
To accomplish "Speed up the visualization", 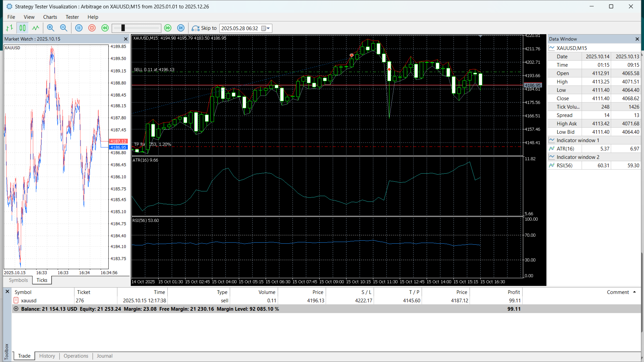I will [168, 28].
